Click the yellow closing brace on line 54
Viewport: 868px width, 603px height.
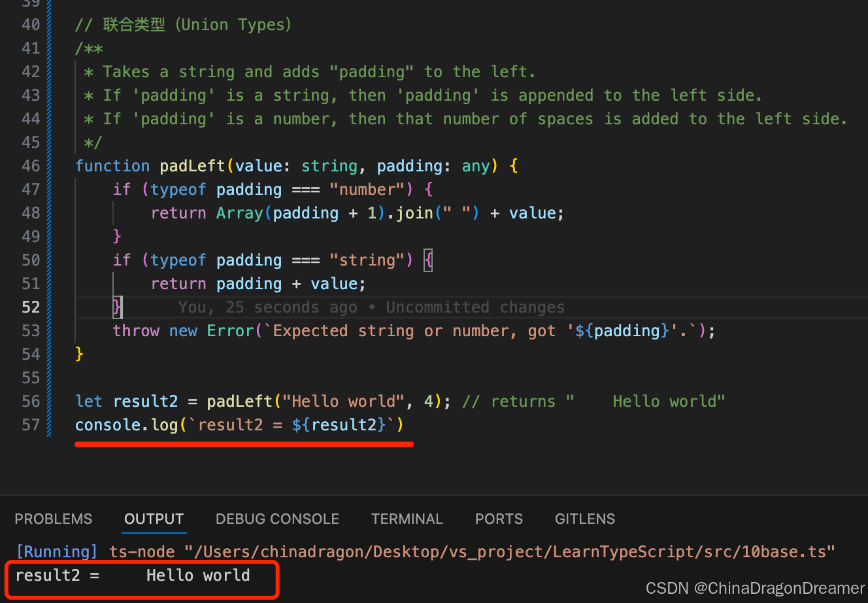coord(79,354)
